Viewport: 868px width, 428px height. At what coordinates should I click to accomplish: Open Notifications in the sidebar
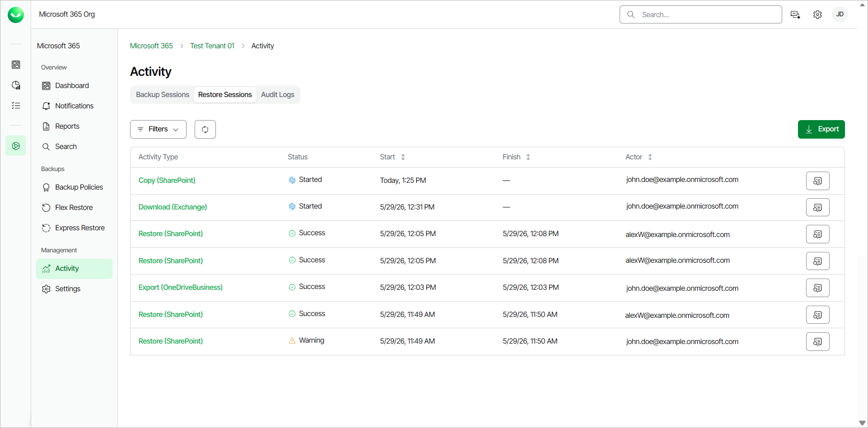(x=74, y=106)
